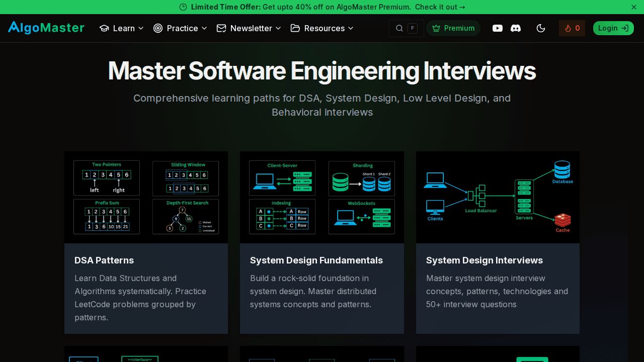The height and width of the screenshot is (362, 644).
Task: Click the F shortcut badge in the search box
Action: coord(413,28)
